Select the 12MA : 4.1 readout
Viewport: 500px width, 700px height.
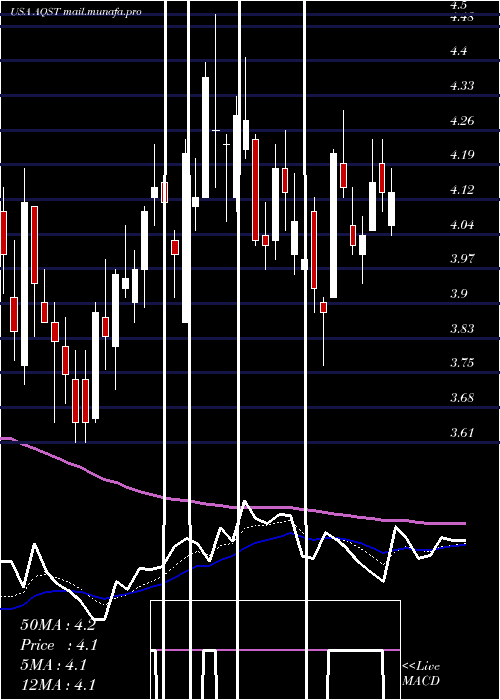58,685
